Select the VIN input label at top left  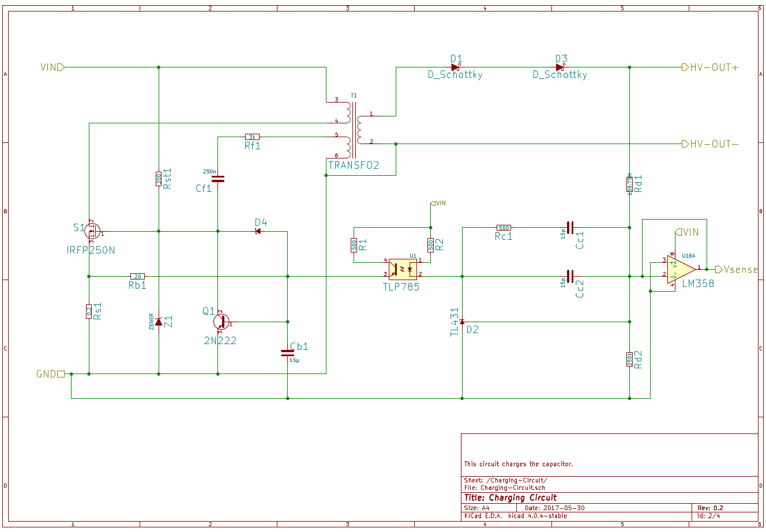(x=51, y=67)
